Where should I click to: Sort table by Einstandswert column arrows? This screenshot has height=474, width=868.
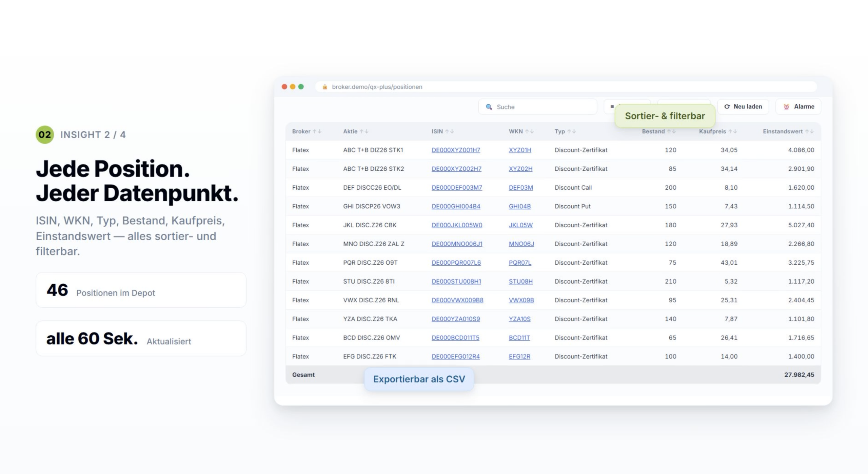(x=809, y=131)
